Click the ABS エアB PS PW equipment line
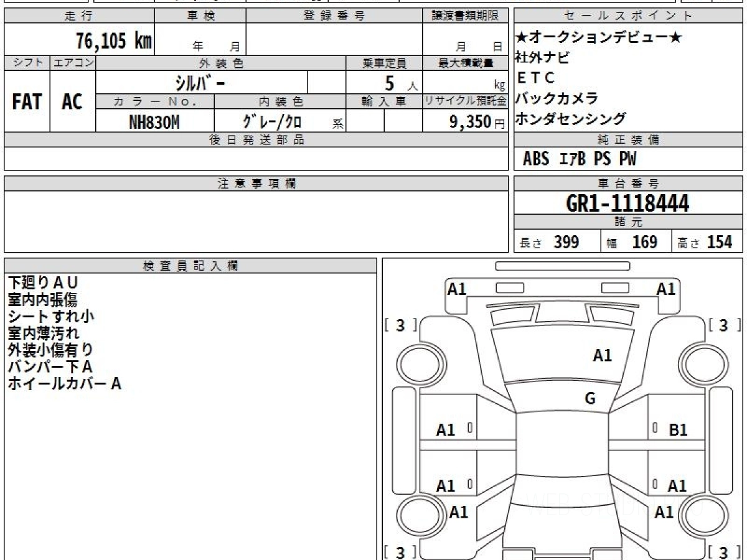The height and width of the screenshot is (560, 747). tap(580, 159)
